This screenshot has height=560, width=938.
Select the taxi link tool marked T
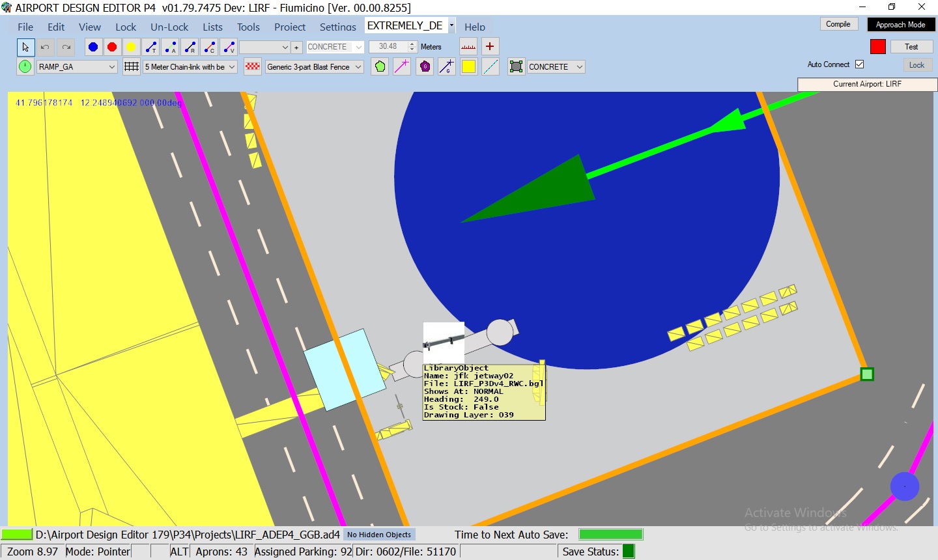point(150,47)
